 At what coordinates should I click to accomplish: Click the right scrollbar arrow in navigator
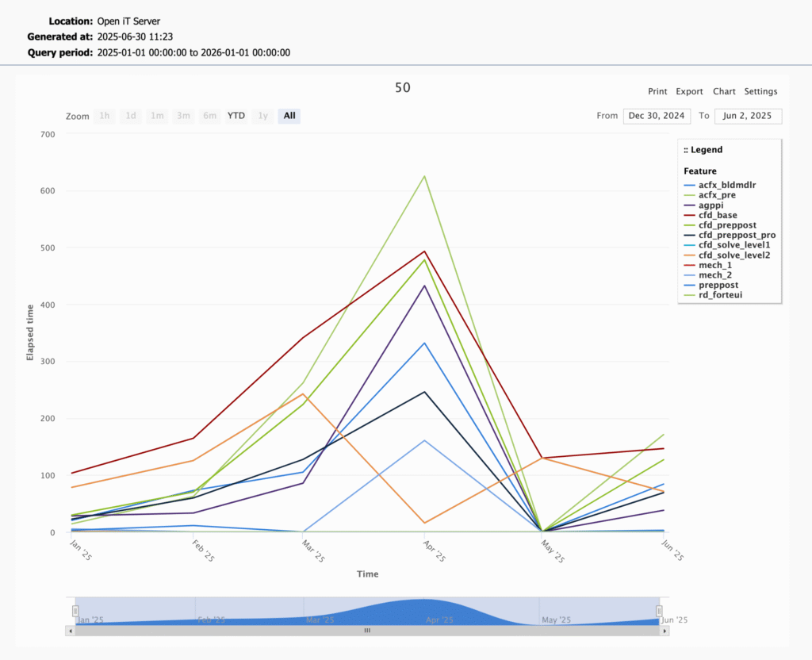[x=665, y=631]
